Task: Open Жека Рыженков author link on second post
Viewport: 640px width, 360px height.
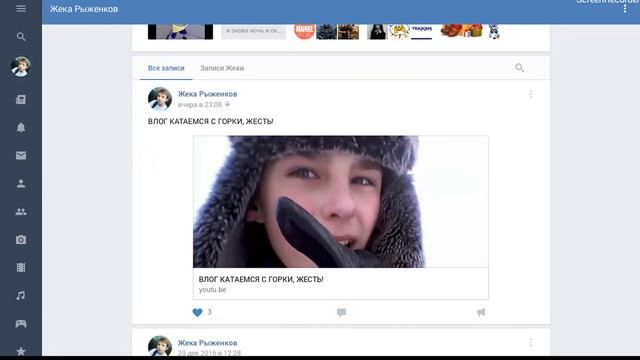Action: click(x=207, y=343)
